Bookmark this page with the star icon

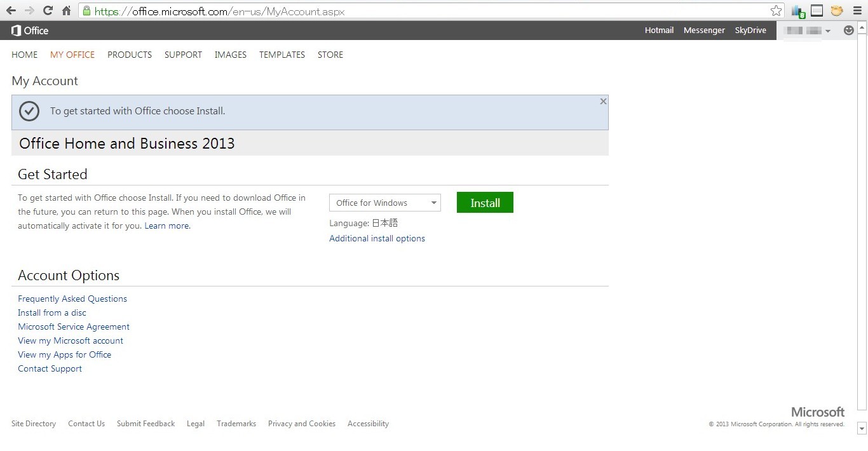[x=776, y=11]
